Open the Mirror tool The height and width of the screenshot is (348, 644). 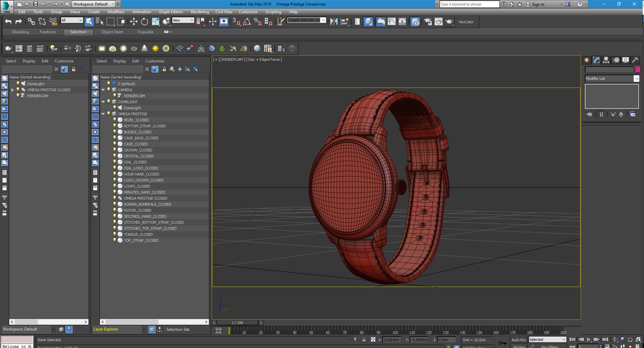click(x=334, y=22)
